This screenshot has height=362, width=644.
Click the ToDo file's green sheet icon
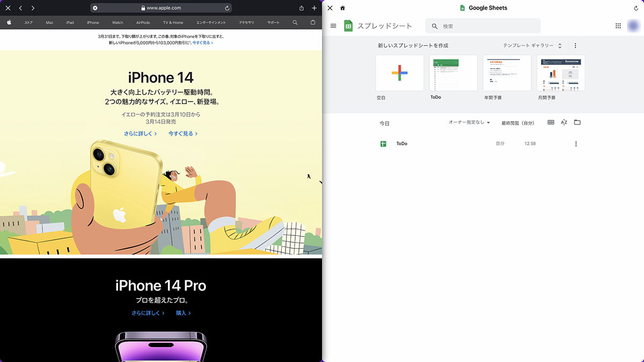[x=383, y=144]
